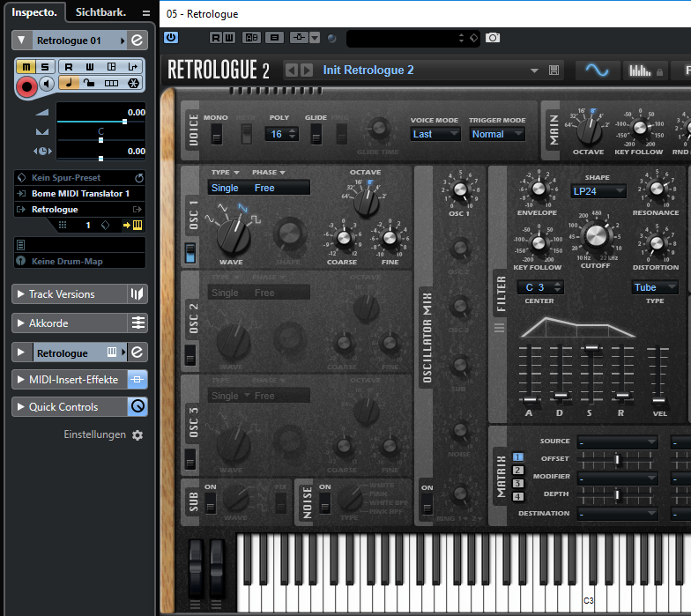Click the POLY voices stepper showing 16

pos(281,134)
